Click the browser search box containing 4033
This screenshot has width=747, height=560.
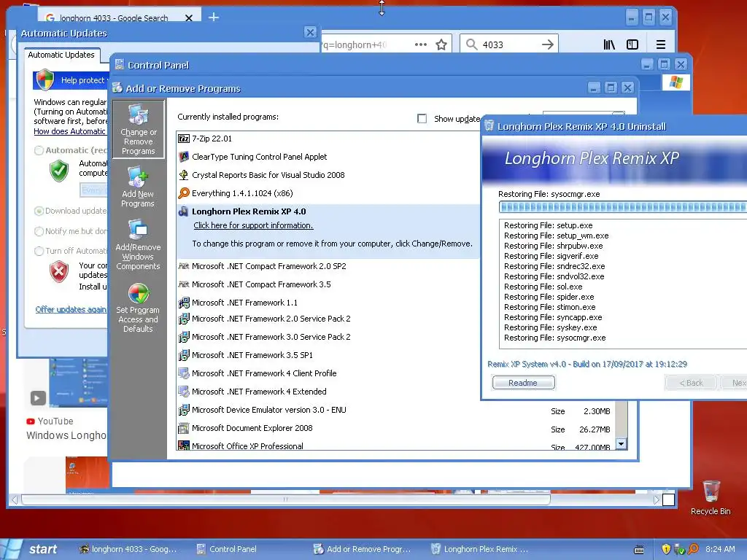click(508, 44)
